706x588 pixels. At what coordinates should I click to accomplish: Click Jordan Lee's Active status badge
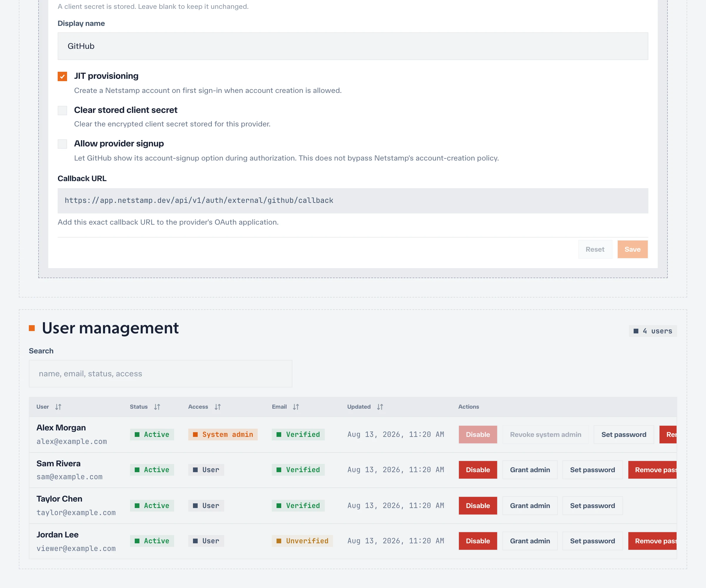tap(152, 541)
